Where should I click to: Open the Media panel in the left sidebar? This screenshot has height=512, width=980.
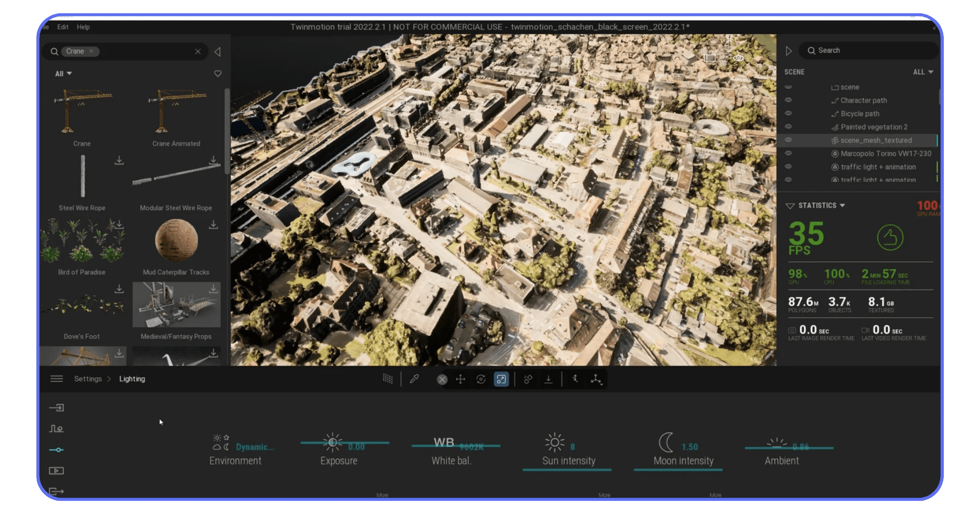[x=57, y=471]
